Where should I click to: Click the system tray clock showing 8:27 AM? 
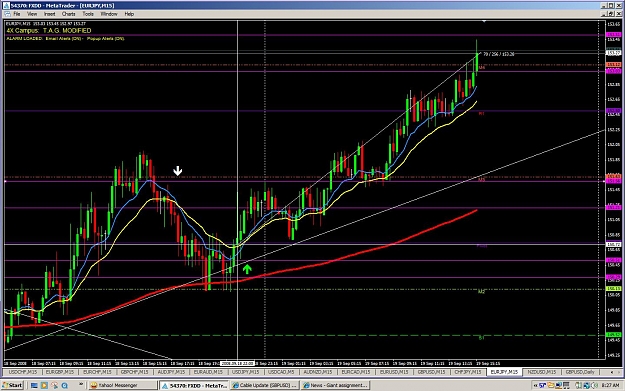pyautogui.click(x=610, y=385)
